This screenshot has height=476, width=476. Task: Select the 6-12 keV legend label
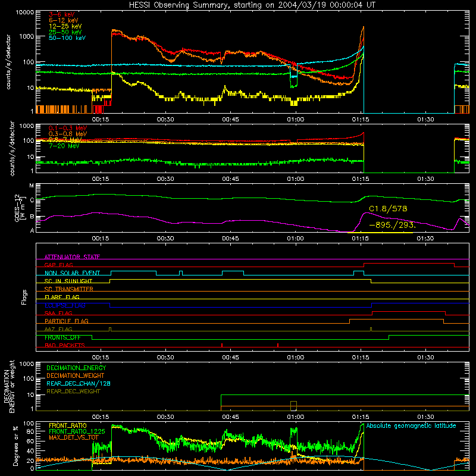[64, 20]
